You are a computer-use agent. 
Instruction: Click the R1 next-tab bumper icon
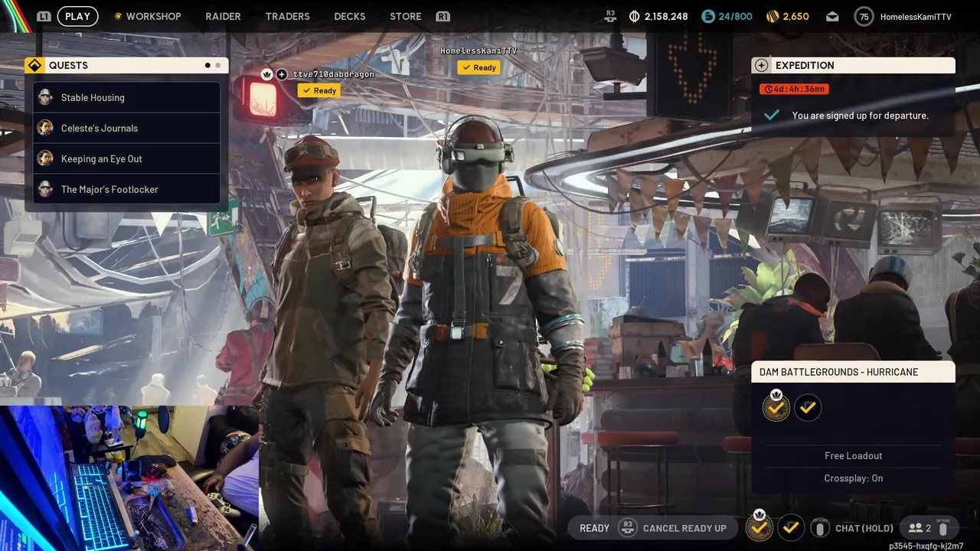443,16
